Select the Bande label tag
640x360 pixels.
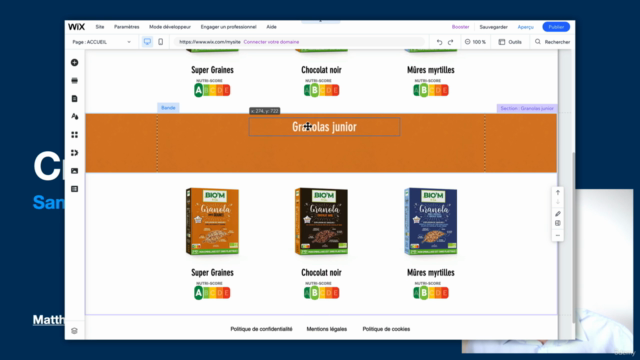[x=168, y=108]
